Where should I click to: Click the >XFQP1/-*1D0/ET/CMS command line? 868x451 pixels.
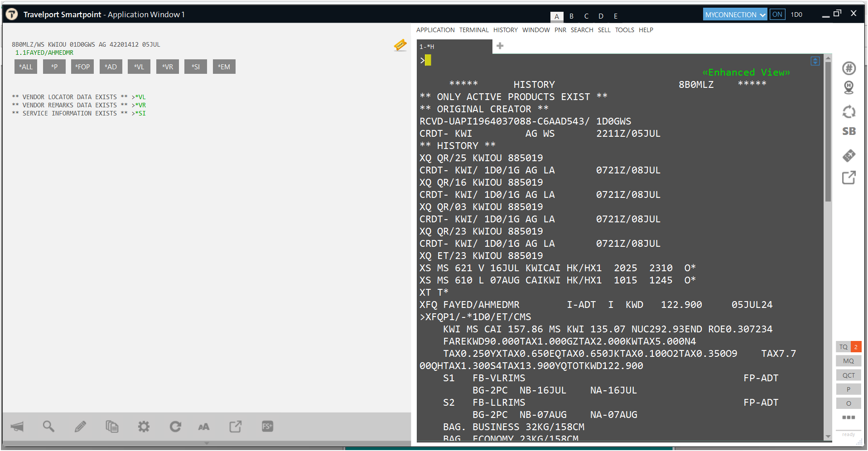[475, 317]
